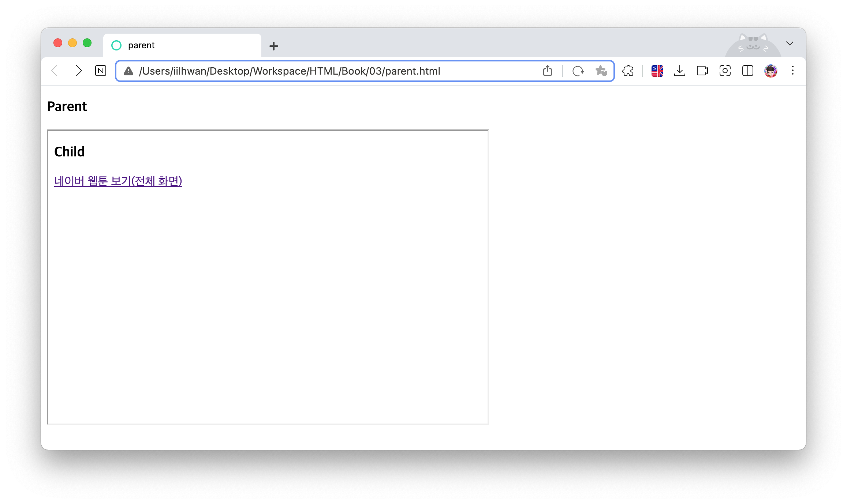Click the 네이버 웹툰 보기 link
Viewport: 847px width, 504px height.
(118, 181)
